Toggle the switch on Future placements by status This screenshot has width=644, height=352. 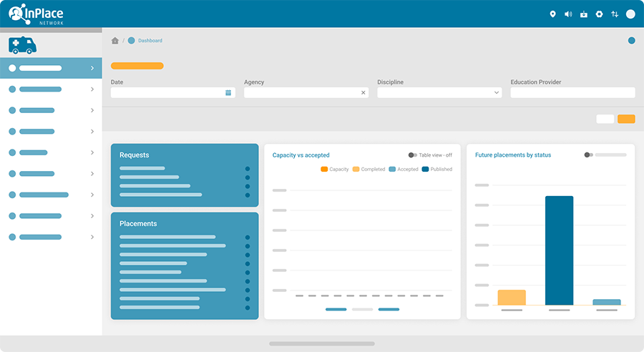click(589, 155)
